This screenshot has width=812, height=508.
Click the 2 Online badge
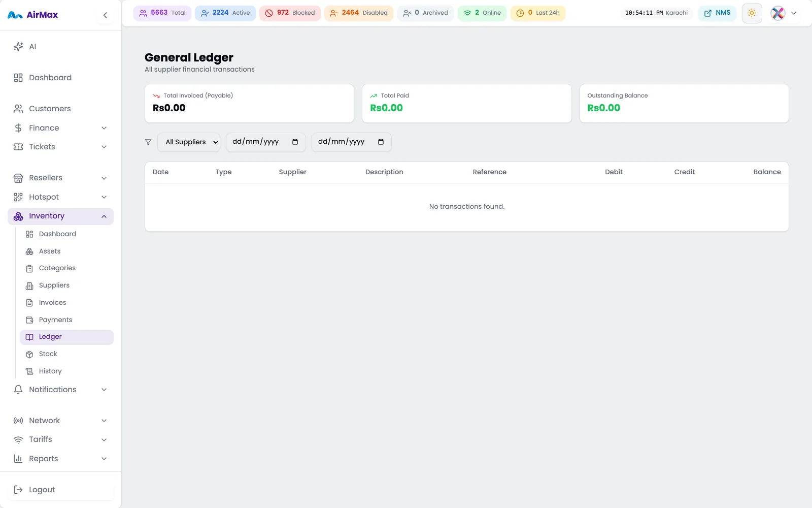tap(482, 13)
